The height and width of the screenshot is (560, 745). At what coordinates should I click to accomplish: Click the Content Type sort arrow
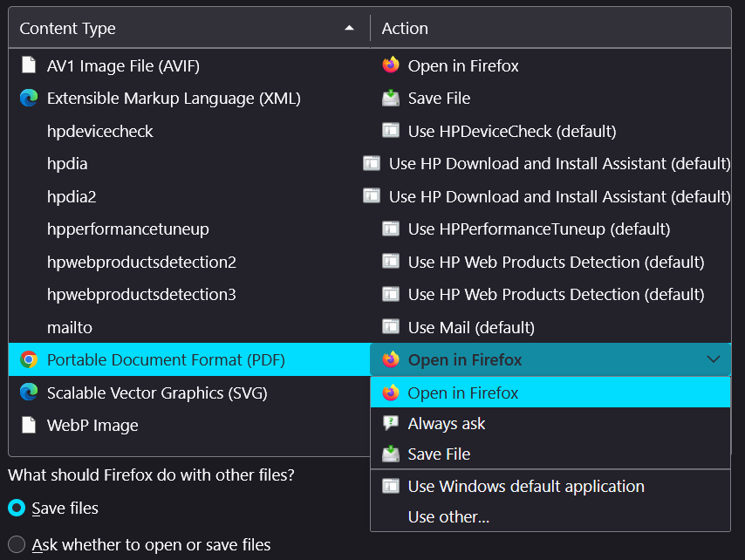(x=351, y=28)
